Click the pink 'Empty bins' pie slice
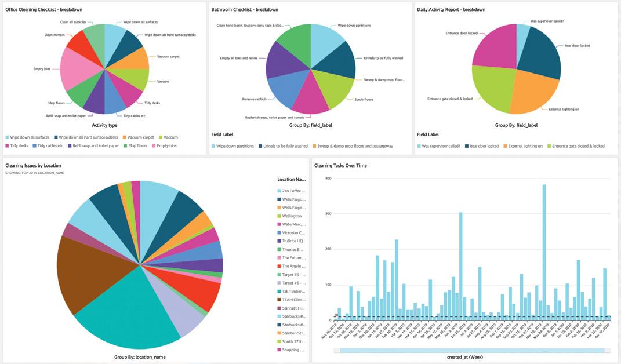This screenshot has width=621, height=364. pyautogui.click(x=77, y=71)
